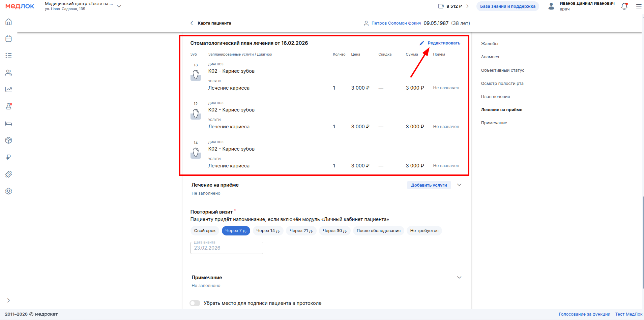The height and width of the screenshot is (320, 644).
Task: Open the analytics chart icon
Action: point(9,90)
